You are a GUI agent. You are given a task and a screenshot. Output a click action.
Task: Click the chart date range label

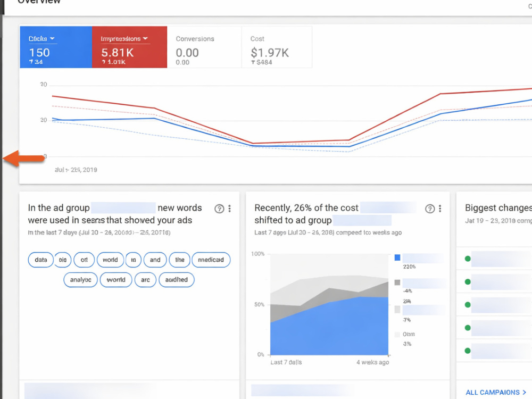click(x=76, y=170)
